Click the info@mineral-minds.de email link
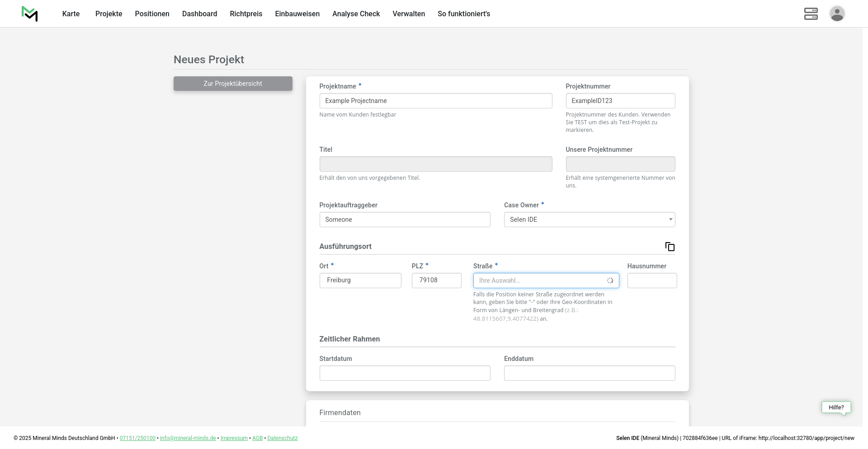This screenshot has width=868, height=449. click(x=188, y=438)
